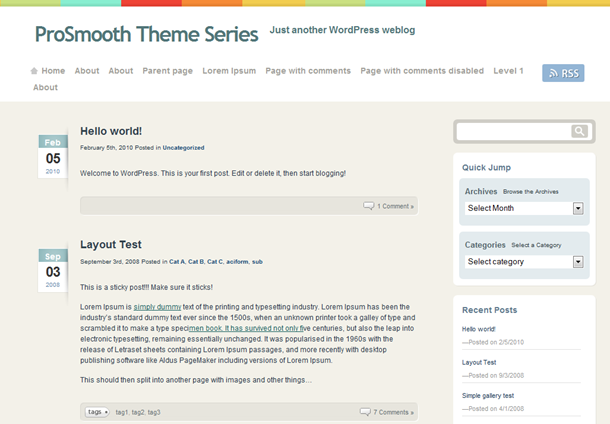
Task: Click the Sep 03 2008 date badge
Action: click(53, 270)
